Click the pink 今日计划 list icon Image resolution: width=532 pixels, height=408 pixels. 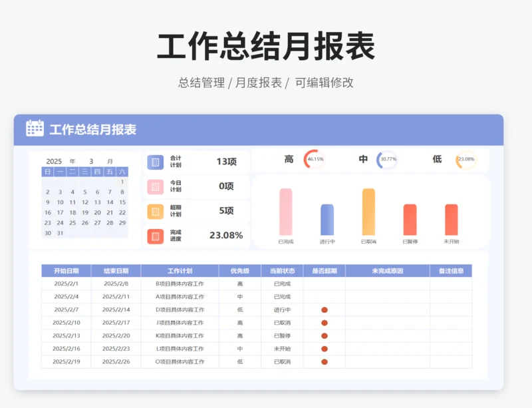(x=156, y=187)
